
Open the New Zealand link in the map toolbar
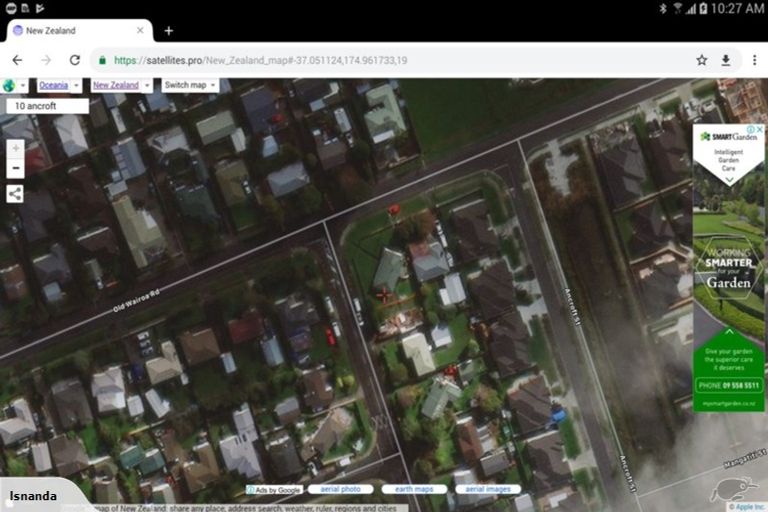click(x=115, y=86)
